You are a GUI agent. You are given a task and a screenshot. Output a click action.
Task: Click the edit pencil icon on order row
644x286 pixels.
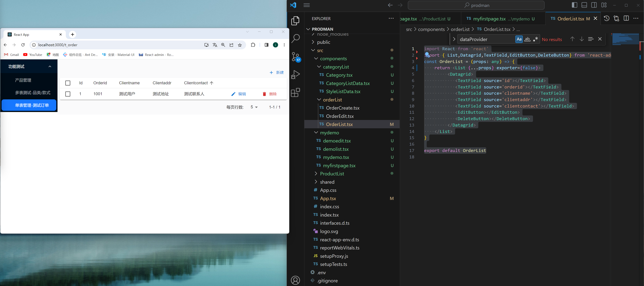tap(233, 94)
